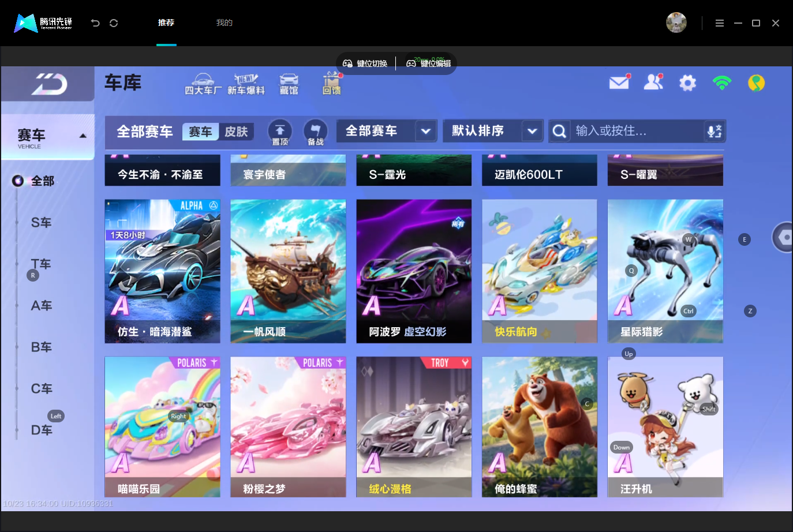Click the 键位切换 gamepad icon

coord(347,63)
